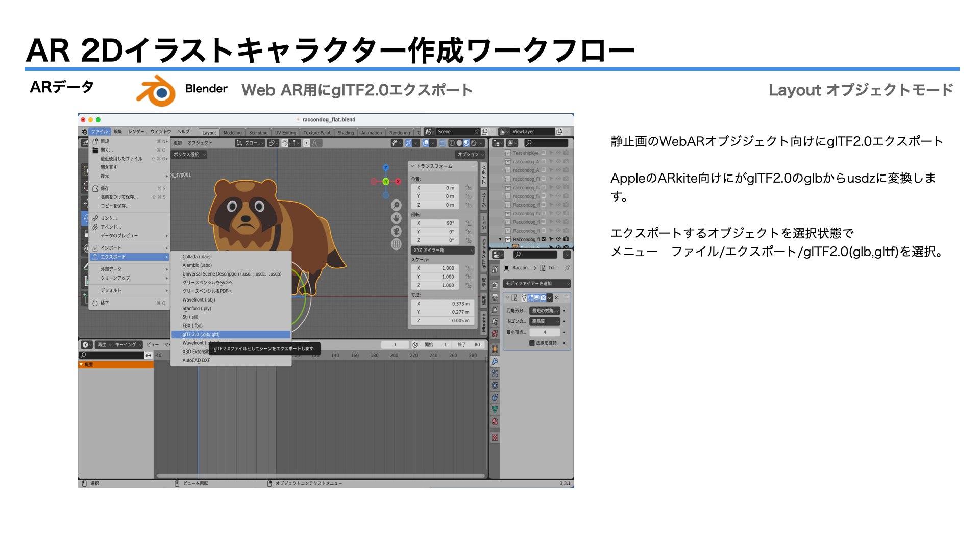Toggle snap magnet icon in viewport header

point(285,143)
